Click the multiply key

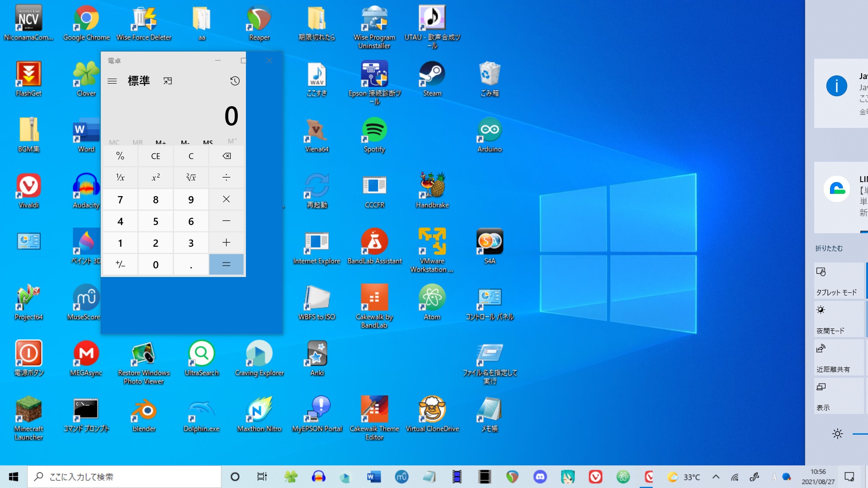(226, 199)
